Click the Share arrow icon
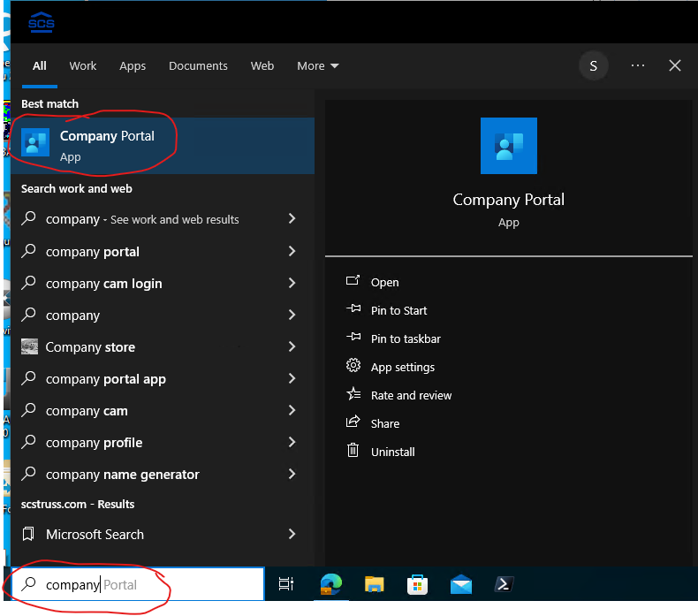The height and width of the screenshot is (616, 698). [x=353, y=422]
